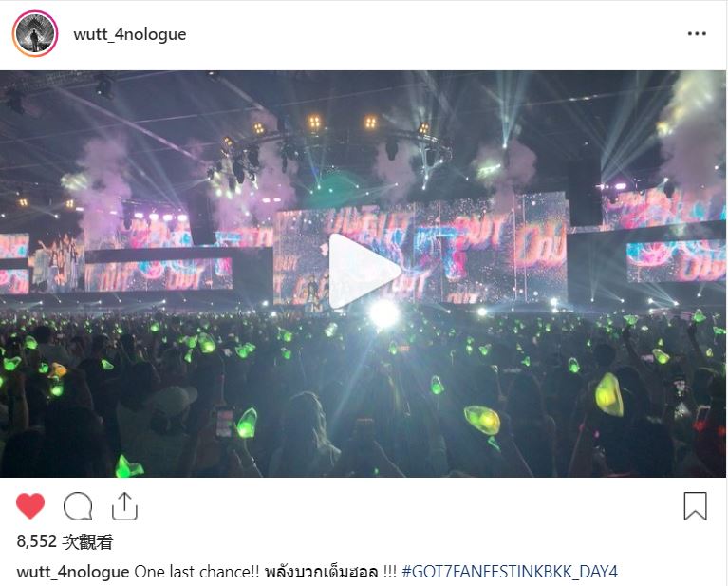Click the green lightsticks crowd area of video
Image resolution: width=728 pixels, height=586 pixels.
coord(364,395)
